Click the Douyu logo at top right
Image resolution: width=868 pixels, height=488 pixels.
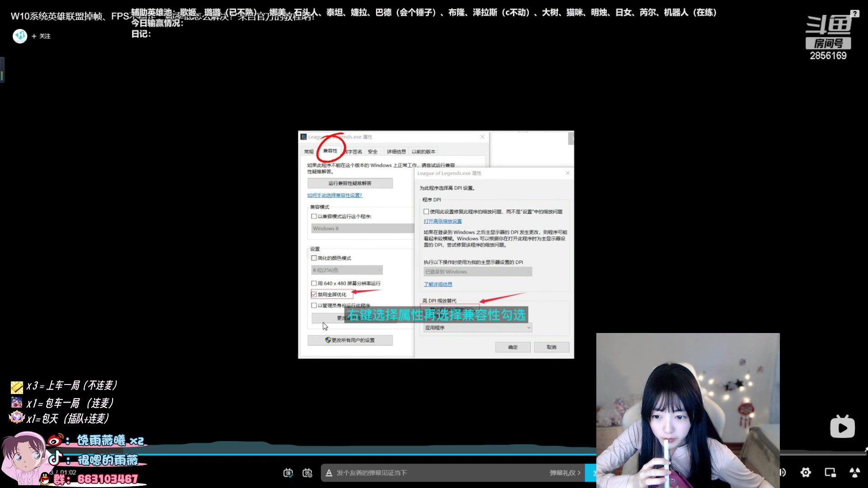pos(828,25)
